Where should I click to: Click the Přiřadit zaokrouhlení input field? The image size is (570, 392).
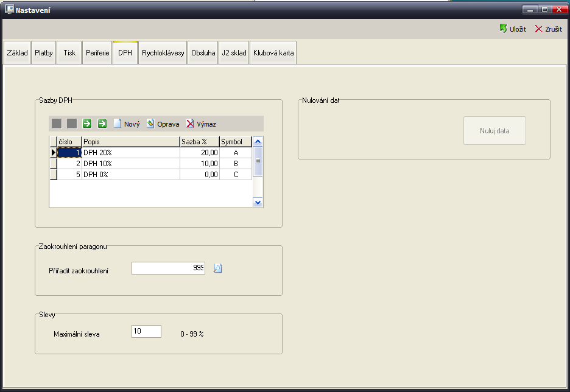[168, 268]
